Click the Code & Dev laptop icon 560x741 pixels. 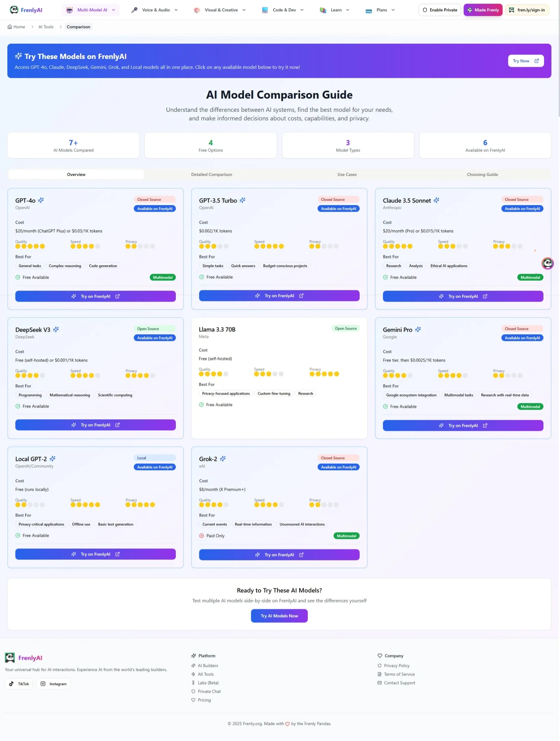tap(265, 10)
